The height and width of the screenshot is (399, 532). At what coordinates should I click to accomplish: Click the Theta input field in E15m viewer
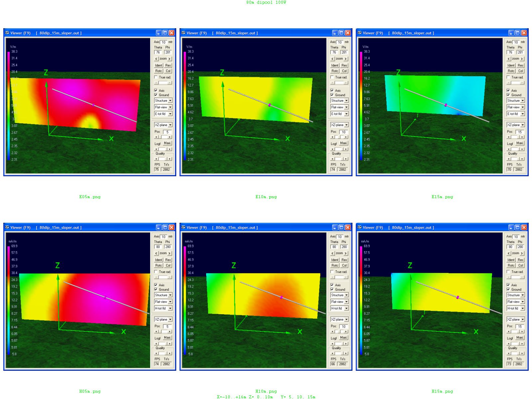point(510,52)
